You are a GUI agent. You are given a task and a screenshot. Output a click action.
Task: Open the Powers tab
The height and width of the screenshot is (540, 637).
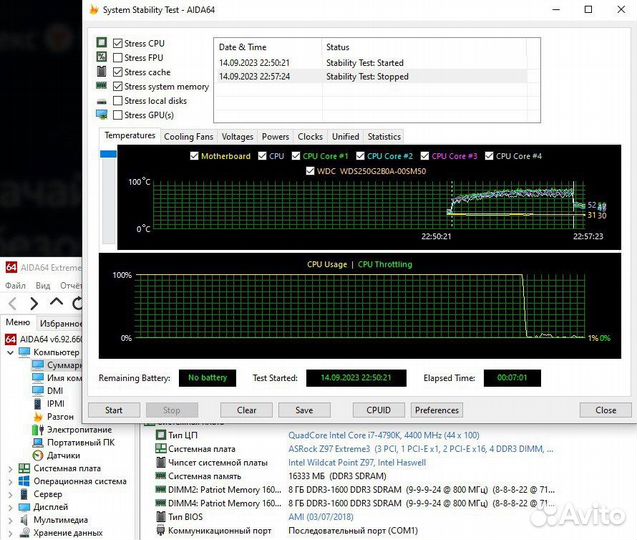click(275, 137)
